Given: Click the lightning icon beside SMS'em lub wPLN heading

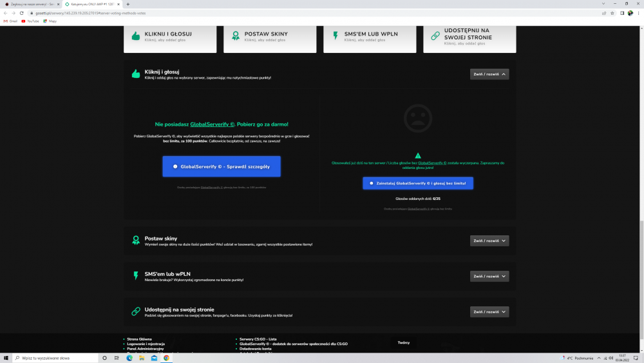Looking at the screenshot, I should point(135,275).
